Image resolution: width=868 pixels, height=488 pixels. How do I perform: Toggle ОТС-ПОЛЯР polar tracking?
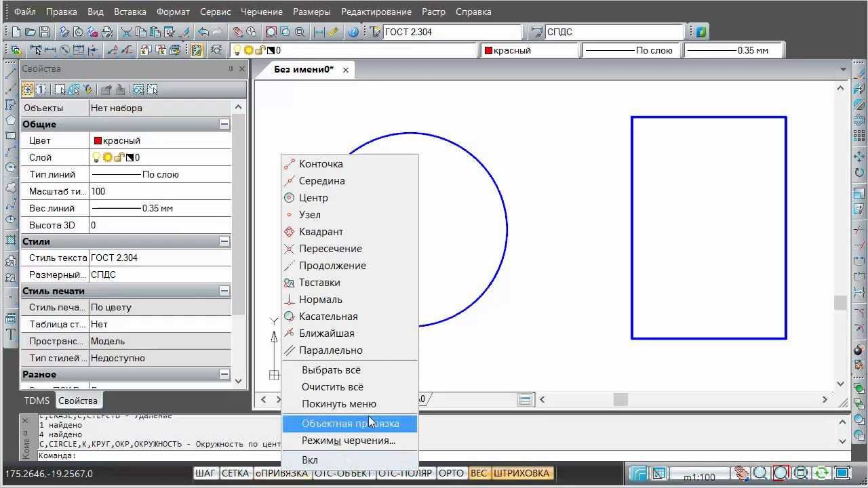tap(406, 473)
